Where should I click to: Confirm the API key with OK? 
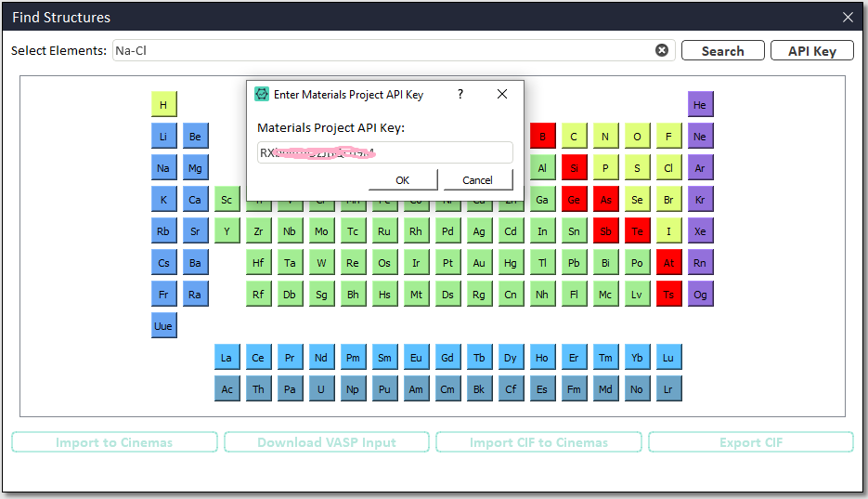point(403,180)
